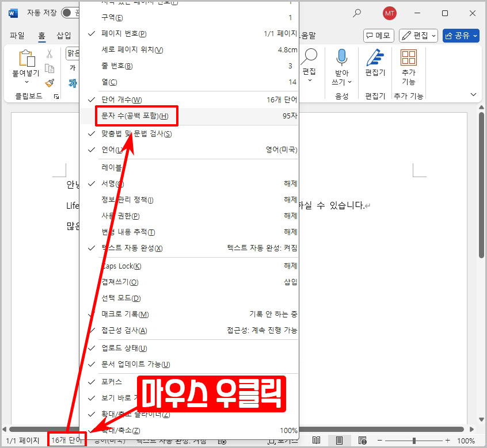
Task: Click 16개 단어 word count in status bar
Action: tap(65, 439)
